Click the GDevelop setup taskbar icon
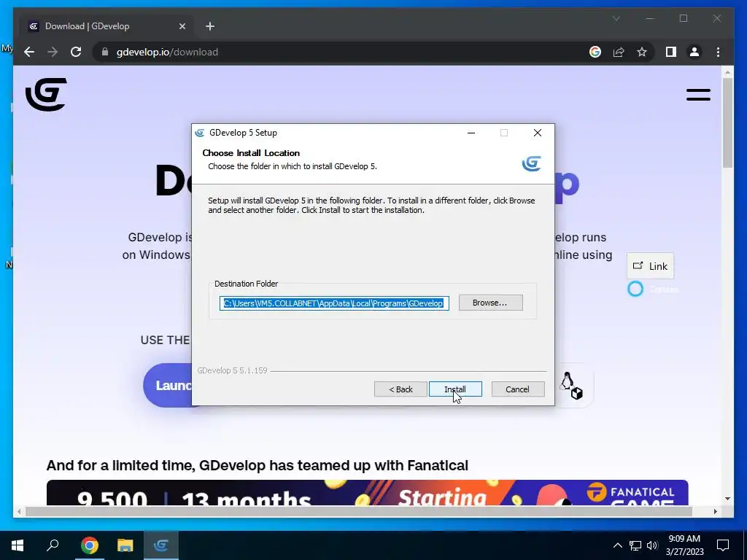 tap(161, 545)
